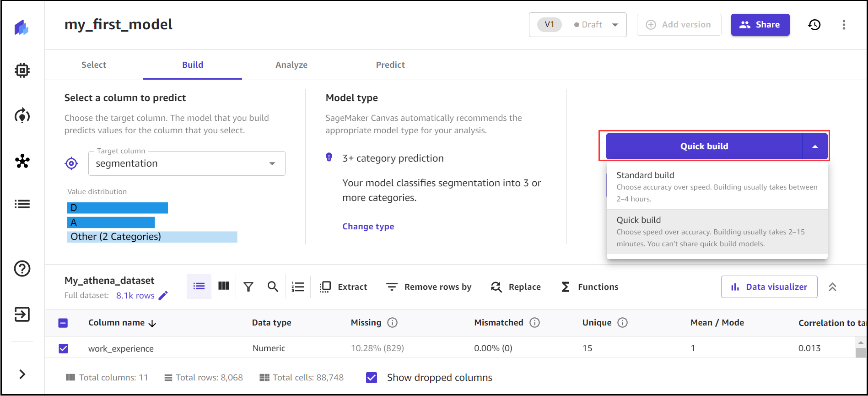Image resolution: width=868 pixels, height=396 pixels.
Task: Click the log out icon in sidebar
Action: 22,315
